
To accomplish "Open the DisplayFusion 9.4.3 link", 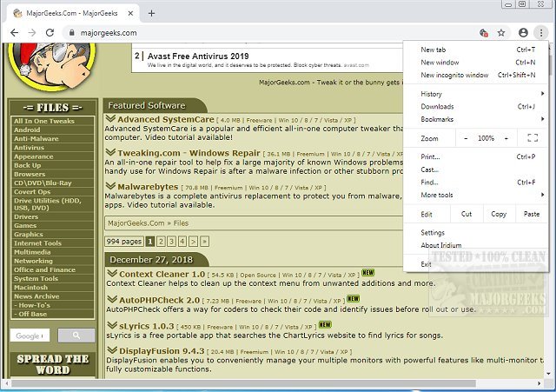I will [162, 351].
